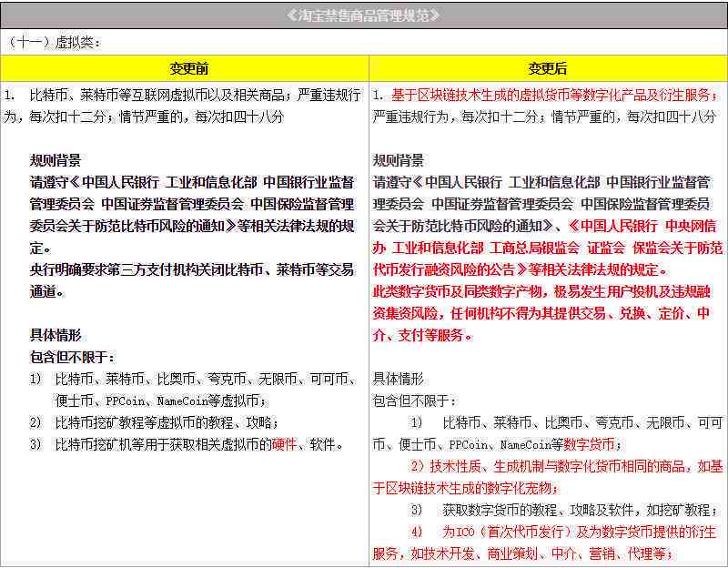Click the left line 委员会关于防范比特币风险的通知》等相关法律法规的规
This screenshot has width=728, height=568.
pos(192,226)
